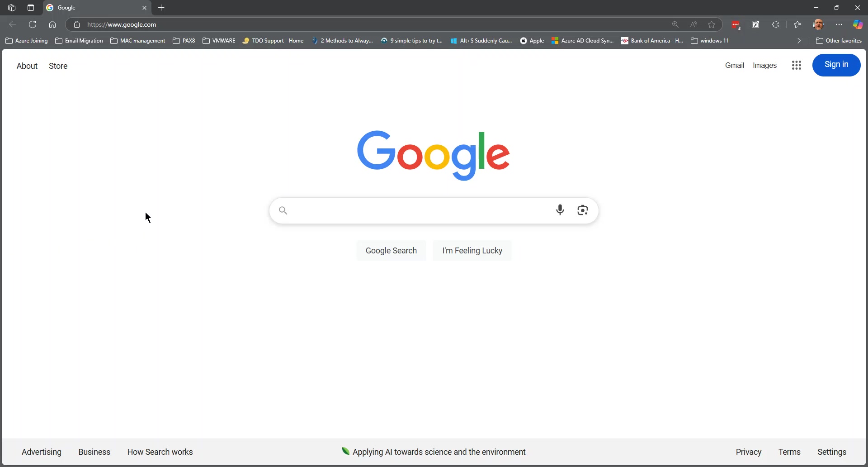Expand the favorites bar overflow chevron
The image size is (868, 467).
[x=799, y=41]
